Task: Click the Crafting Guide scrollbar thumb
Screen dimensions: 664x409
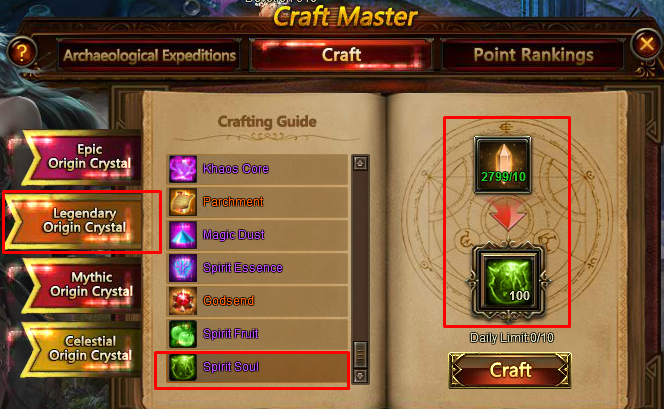Action: (360, 354)
